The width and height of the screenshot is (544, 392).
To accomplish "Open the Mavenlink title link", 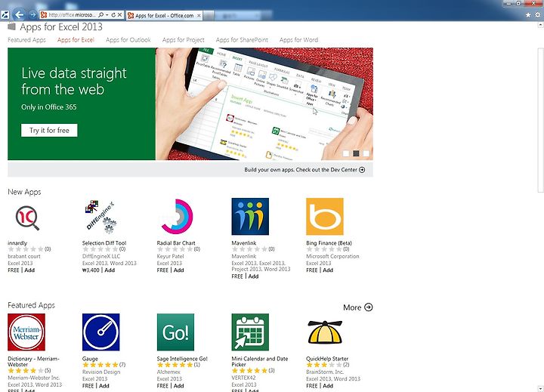I will [x=244, y=243].
